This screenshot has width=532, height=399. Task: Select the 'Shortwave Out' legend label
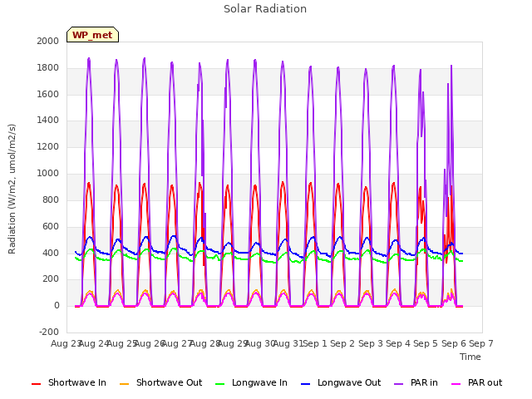tap(169, 382)
